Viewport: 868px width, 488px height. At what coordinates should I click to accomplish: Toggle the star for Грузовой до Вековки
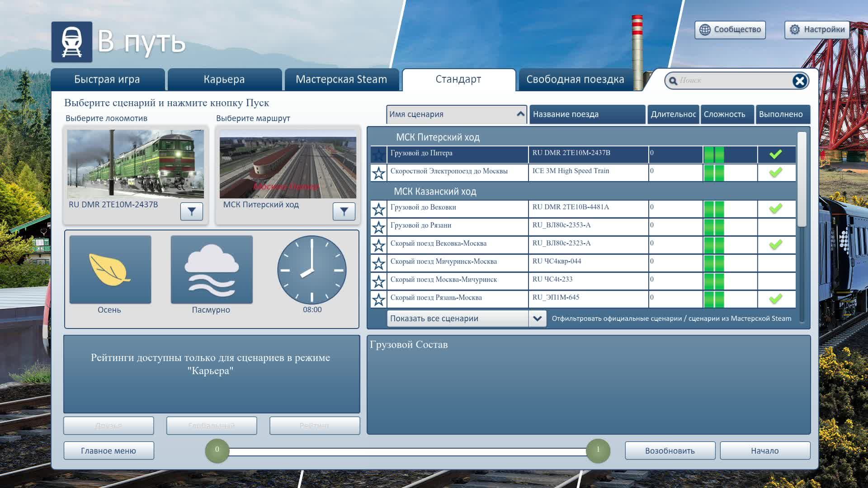[x=378, y=208]
